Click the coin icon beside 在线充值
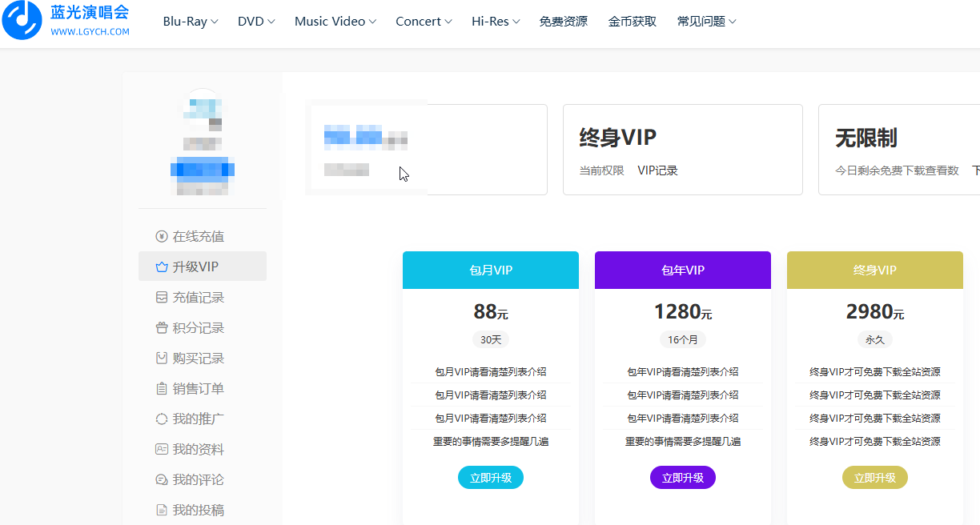The width and height of the screenshot is (980, 525). tap(161, 237)
